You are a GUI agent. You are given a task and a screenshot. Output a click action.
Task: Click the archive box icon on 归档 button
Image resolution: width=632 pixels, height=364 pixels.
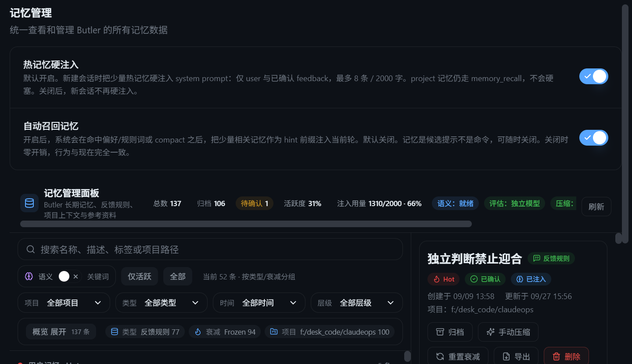pos(440,332)
